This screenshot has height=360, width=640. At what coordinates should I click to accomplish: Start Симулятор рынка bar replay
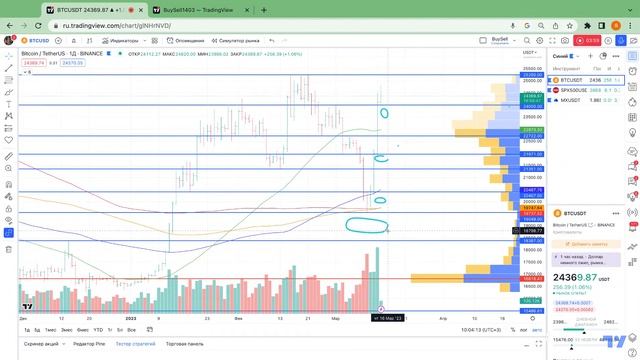(235, 40)
